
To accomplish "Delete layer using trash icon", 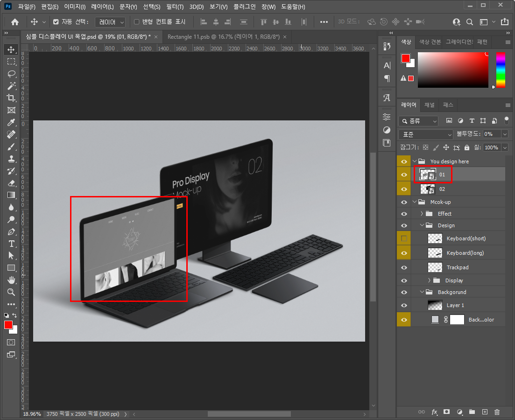I will [497, 412].
